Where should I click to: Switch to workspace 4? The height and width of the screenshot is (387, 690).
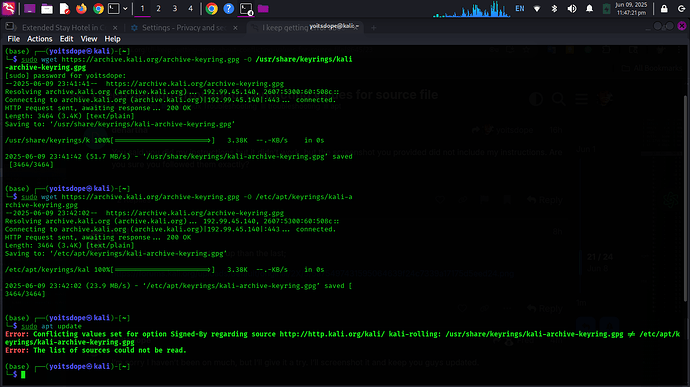[x=191, y=8]
